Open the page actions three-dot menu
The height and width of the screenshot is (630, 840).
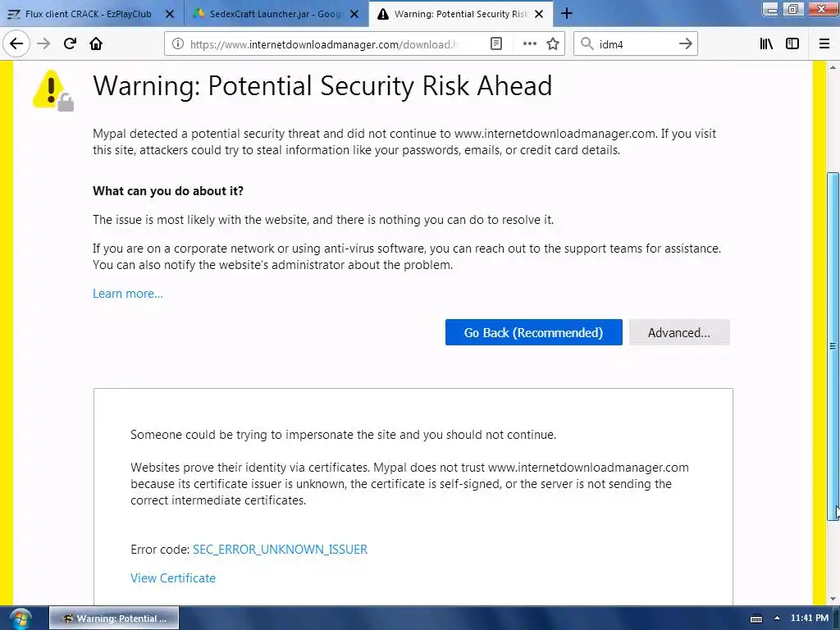point(530,44)
